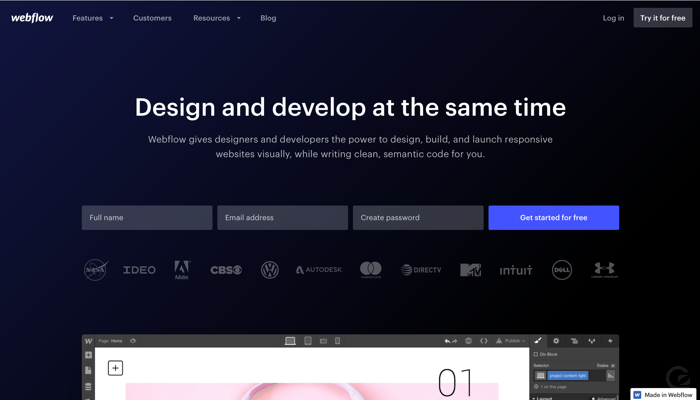This screenshot has height=400, width=700.
Task: Expand the Resources dropdown menu
Action: [217, 18]
